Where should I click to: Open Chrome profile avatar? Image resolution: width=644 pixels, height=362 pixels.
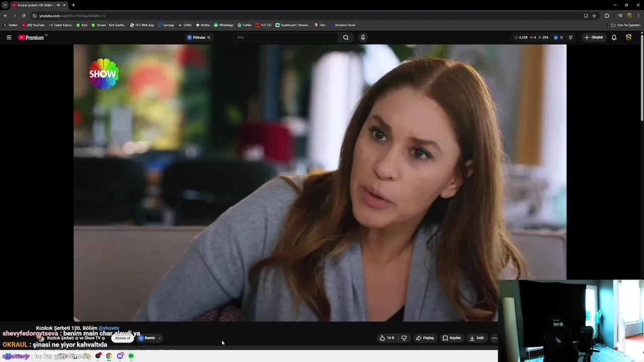(x=629, y=16)
